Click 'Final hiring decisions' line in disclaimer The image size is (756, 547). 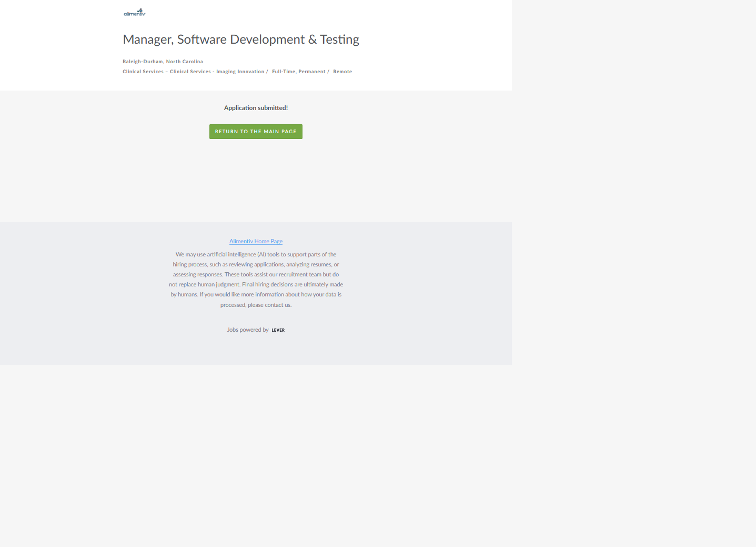point(256,284)
